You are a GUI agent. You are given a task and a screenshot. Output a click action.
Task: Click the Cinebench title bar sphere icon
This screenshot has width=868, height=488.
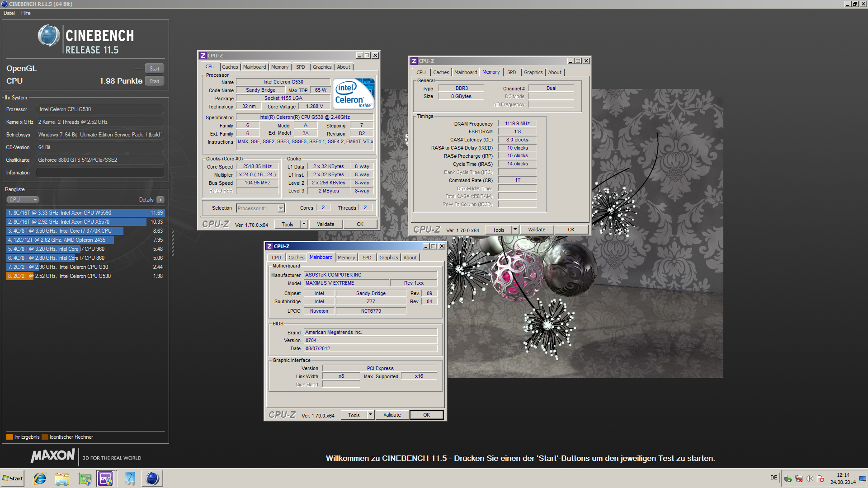[x=4, y=4]
